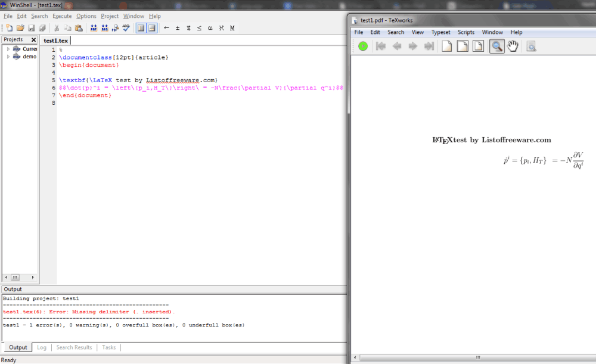Go to next page in TeXworks

tap(413, 46)
